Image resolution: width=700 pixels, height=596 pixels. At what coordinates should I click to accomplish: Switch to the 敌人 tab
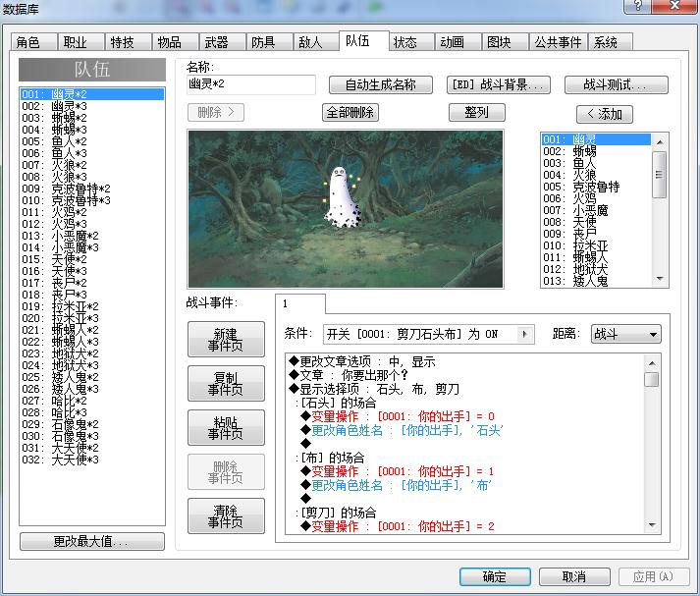click(x=316, y=42)
